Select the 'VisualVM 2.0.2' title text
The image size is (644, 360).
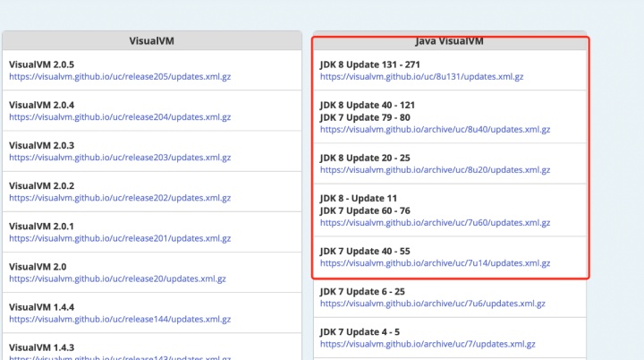41,185
